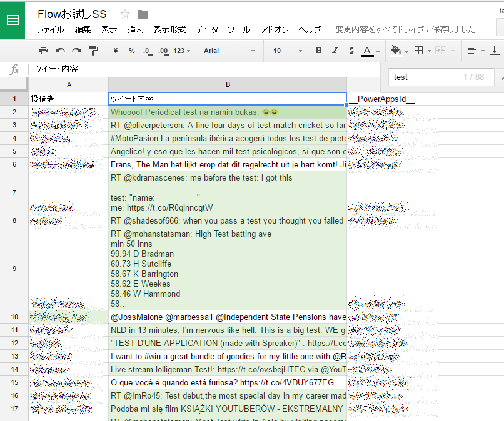
Task: Click the horizontal align icon
Action: tap(472, 51)
